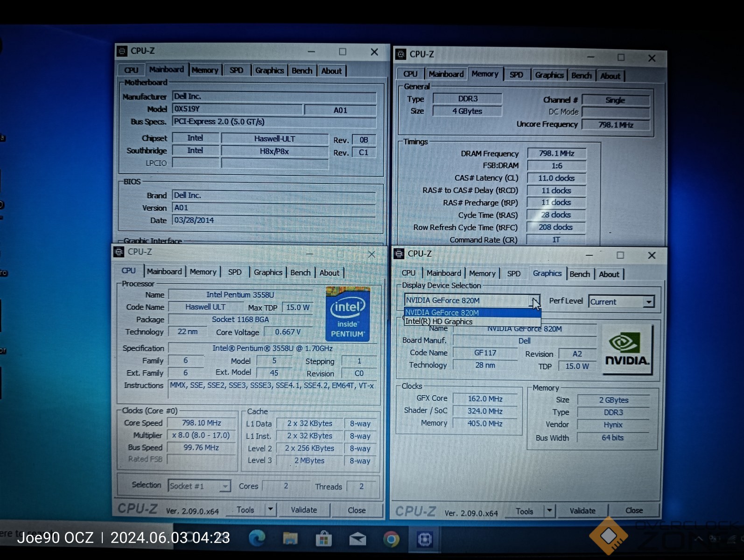Click Validate button in Graphics window
The width and height of the screenshot is (744, 560).
[x=583, y=511]
